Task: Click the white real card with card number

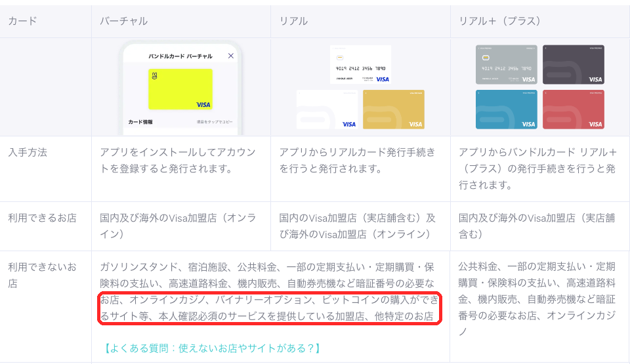Action: [360, 65]
